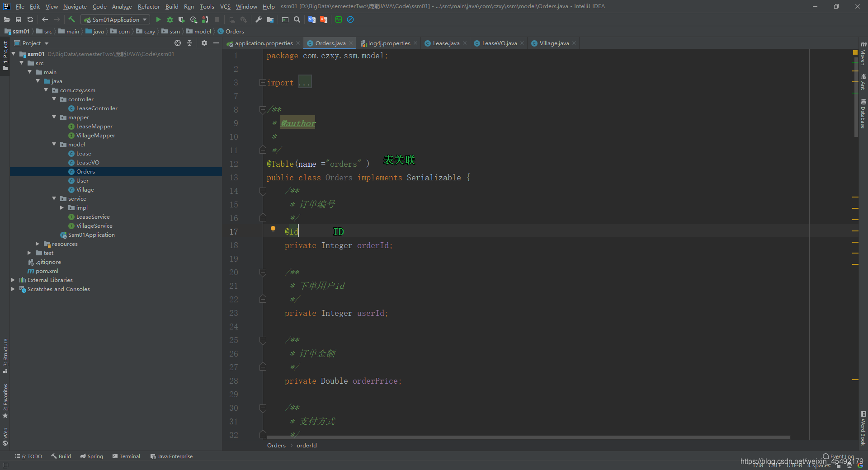Collapse the controller package node
Screen dimensions: 868x470
[54, 99]
